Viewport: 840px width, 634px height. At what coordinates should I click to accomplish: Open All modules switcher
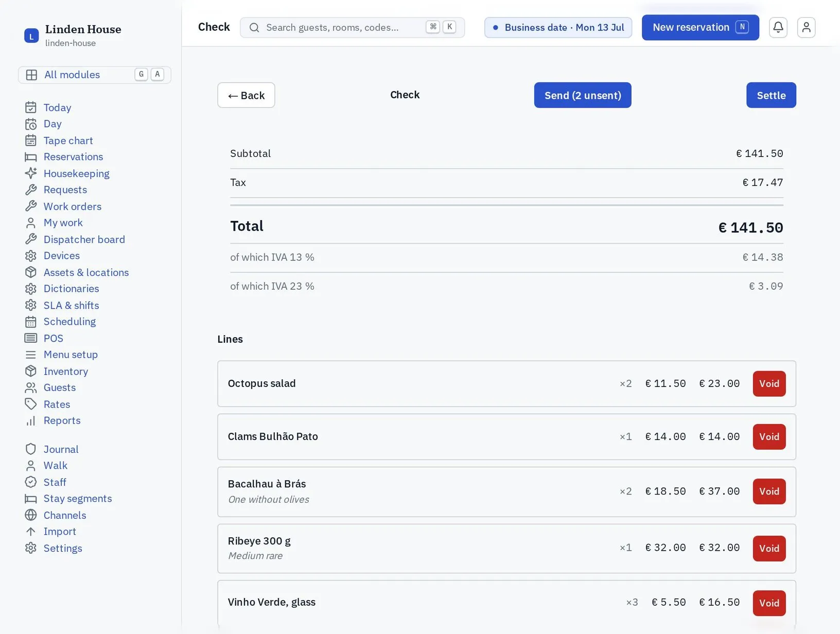[95, 75]
